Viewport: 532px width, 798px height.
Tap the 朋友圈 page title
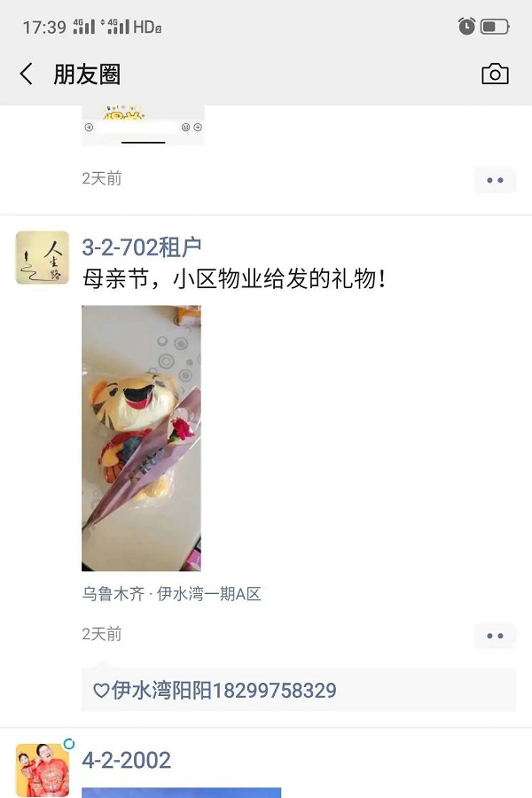87,74
